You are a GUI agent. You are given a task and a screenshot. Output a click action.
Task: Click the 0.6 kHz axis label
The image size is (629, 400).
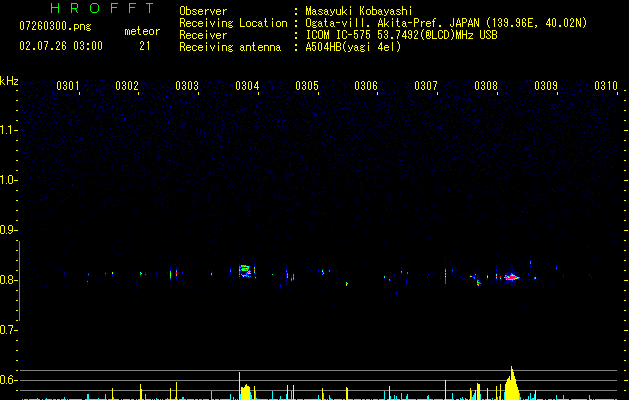coord(8,380)
